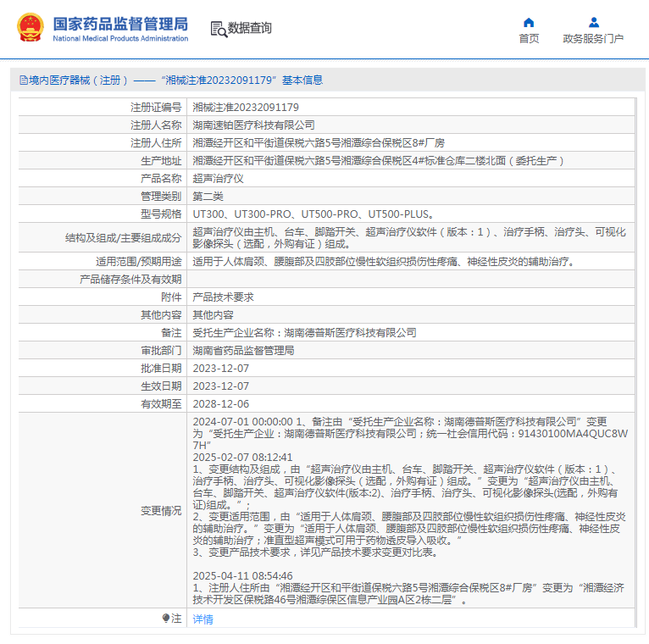
Task: Open the 数据查询 search icon
Action: click(219, 29)
